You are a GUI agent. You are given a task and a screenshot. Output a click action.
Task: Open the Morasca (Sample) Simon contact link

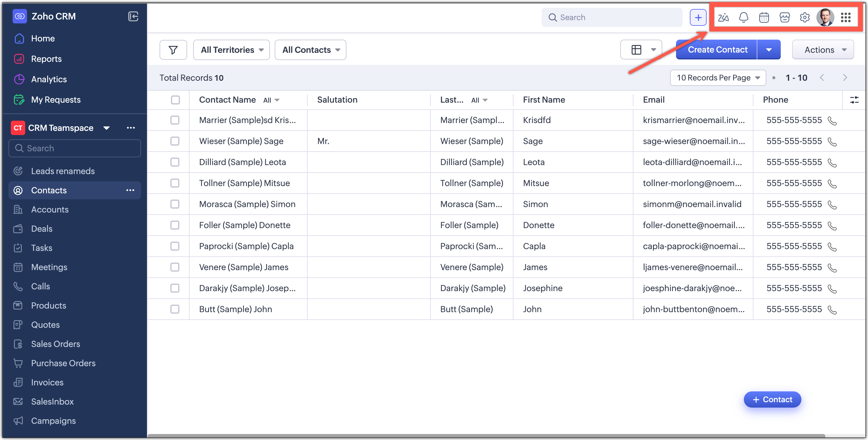point(247,204)
